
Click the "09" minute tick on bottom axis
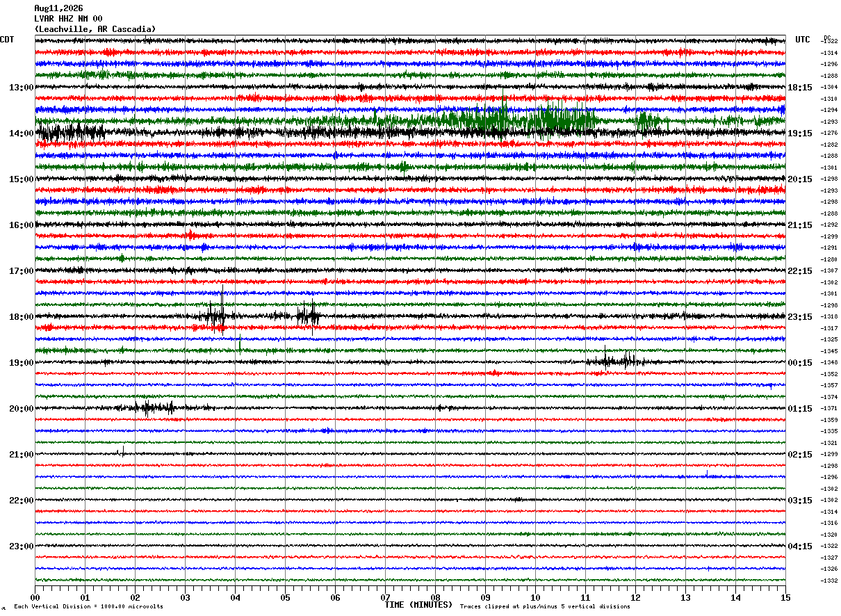485,597
